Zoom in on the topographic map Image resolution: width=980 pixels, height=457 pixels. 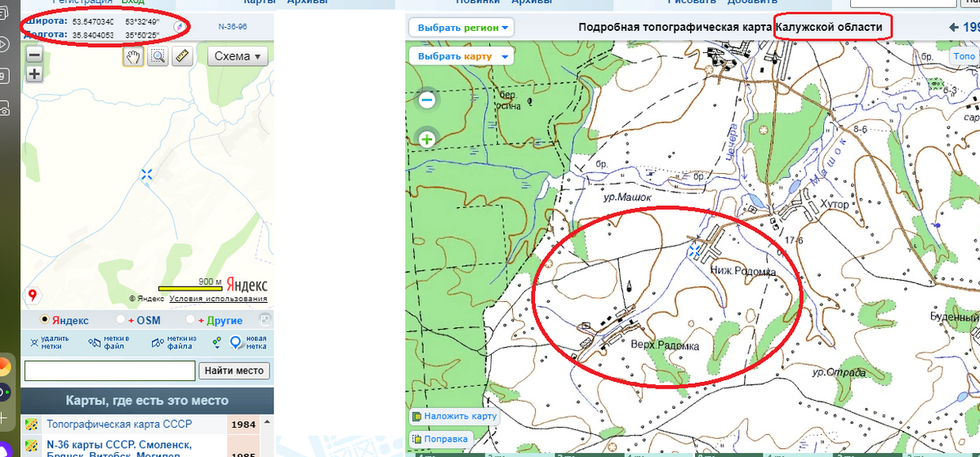[426, 140]
